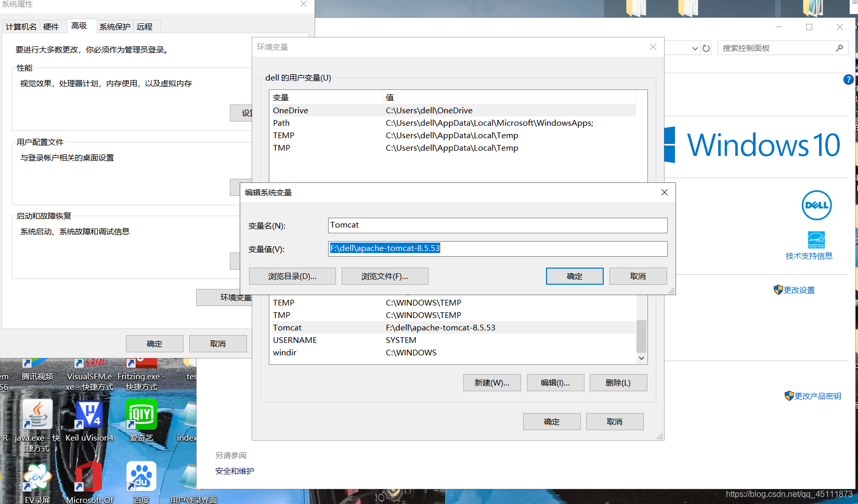Click 新建(W)... for system variables

(x=492, y=383)
